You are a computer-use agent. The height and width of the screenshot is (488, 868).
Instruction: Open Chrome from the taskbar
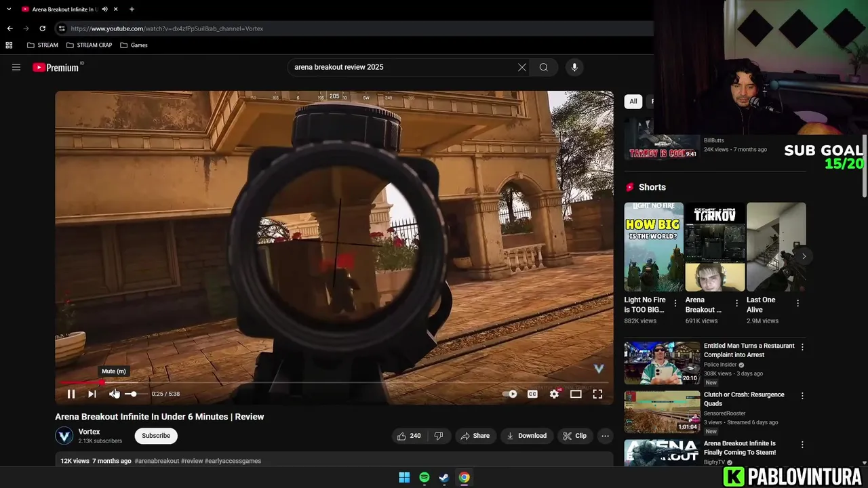464,478
